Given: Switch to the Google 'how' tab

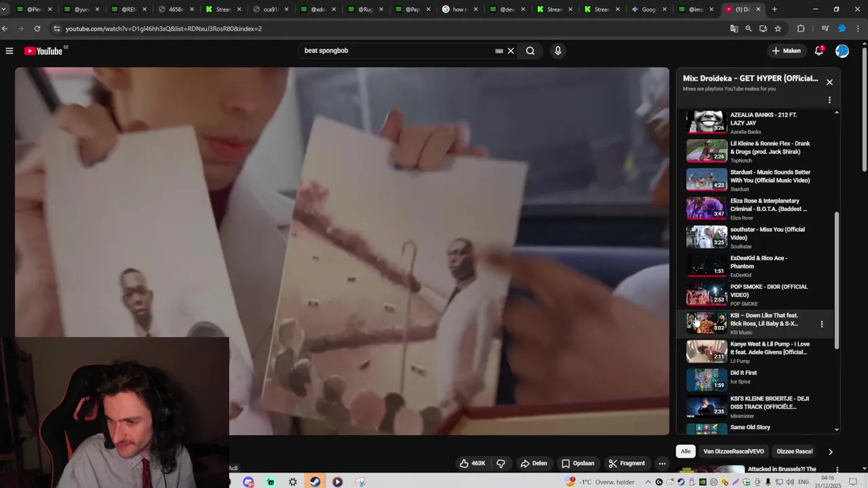Looking at the screenshot, I should (459, 9).
